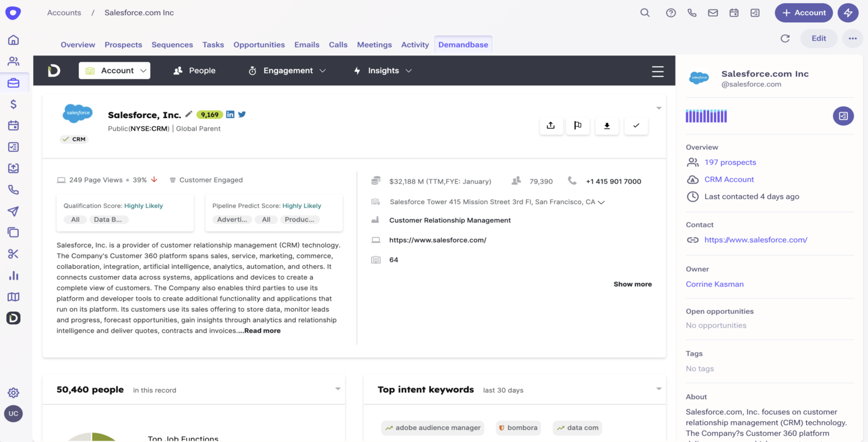Screen dimensions: 868x442
Task: Click the refresh icon next to Edit
Action: click(785, 39)
